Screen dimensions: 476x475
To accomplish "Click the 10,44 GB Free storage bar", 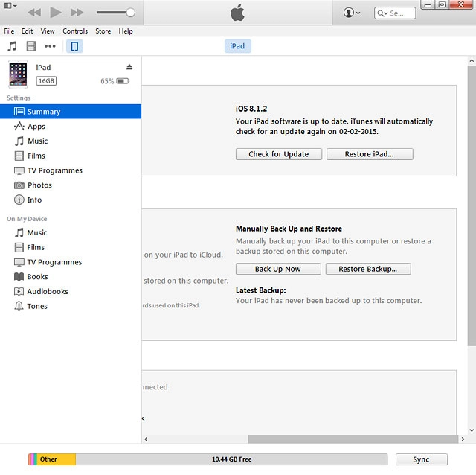I will tap(231, 459).
